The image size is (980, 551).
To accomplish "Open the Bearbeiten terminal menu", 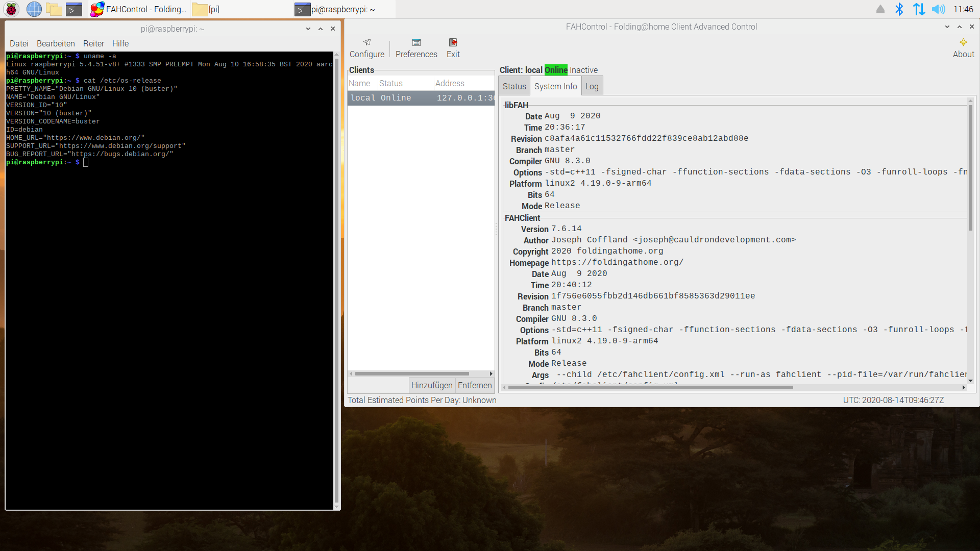I will tap(56, 43).
